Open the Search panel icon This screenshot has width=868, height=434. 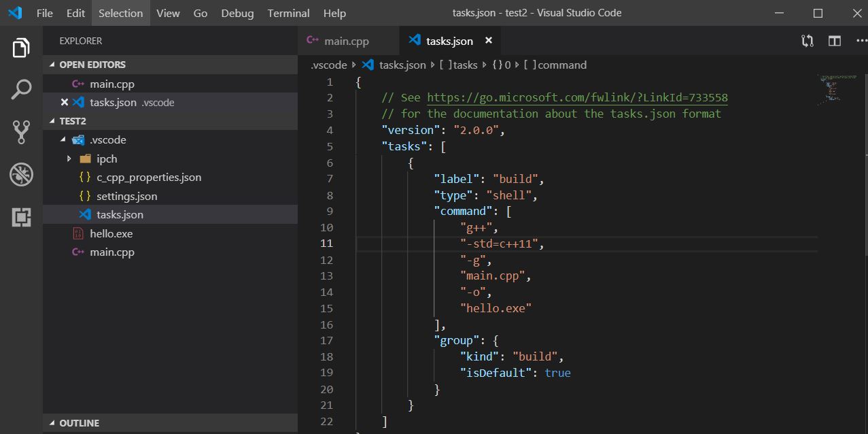coord(22,89)
